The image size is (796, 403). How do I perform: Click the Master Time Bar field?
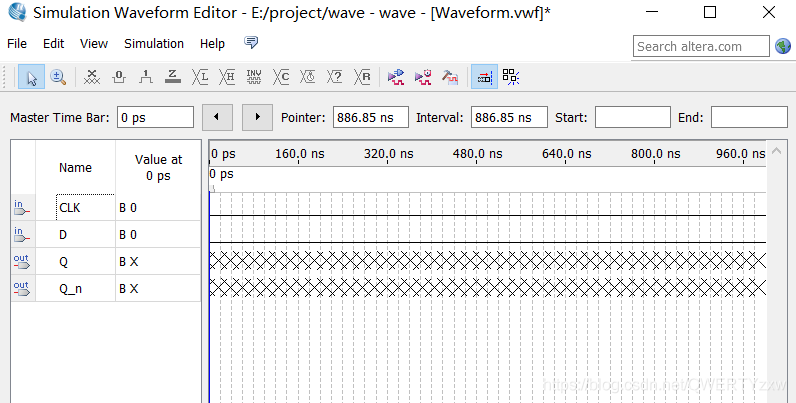(x=155, y=117)
